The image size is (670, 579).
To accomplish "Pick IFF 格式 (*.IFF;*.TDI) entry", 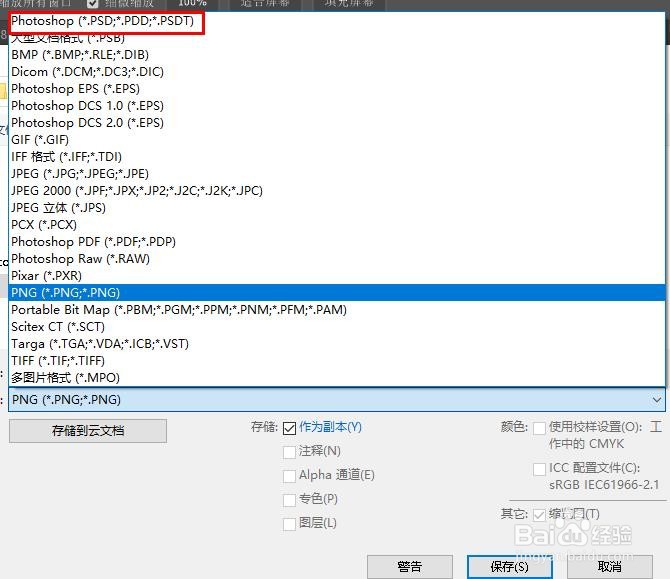I will click(x=337, y=157).
